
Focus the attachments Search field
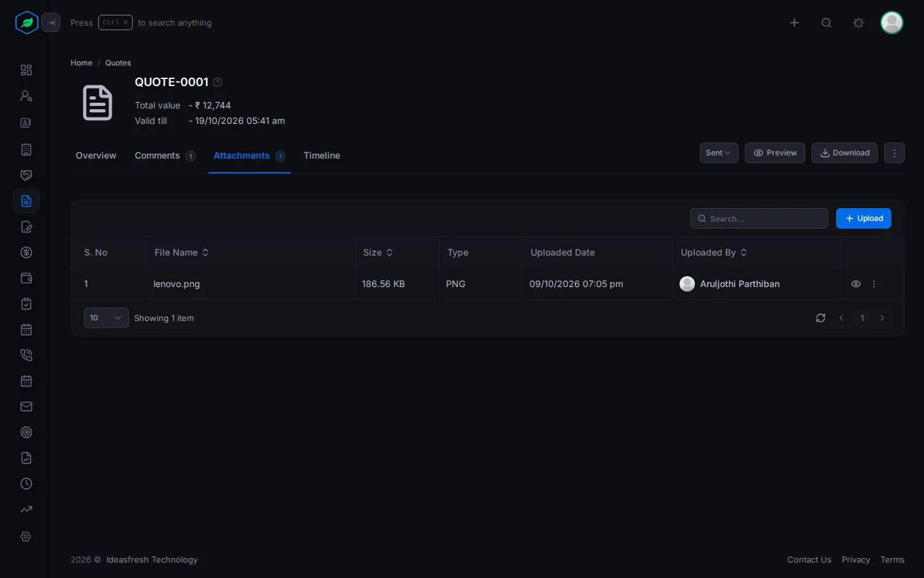click(759, 218)
